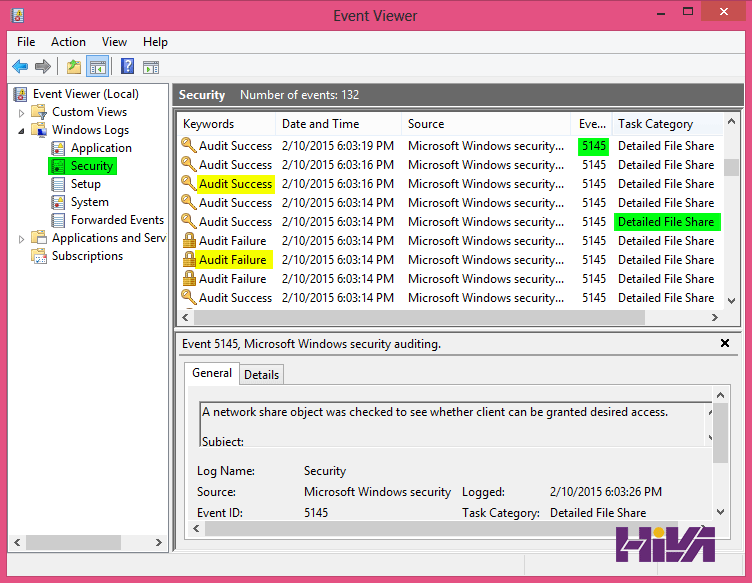Image resolution: width=752 pixels, height=583 pixels.
Task: Sort by Date and Time column header
Action: (x=339, y=124)
